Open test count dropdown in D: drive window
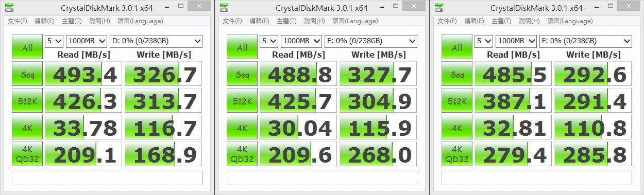This screenshot has width=644, height=195. 54,41
